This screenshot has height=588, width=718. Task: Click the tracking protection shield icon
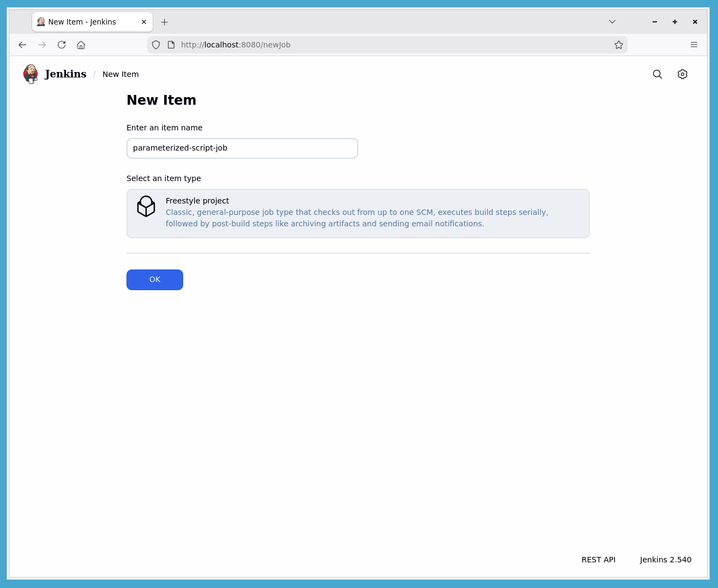[x=156, y=45]
